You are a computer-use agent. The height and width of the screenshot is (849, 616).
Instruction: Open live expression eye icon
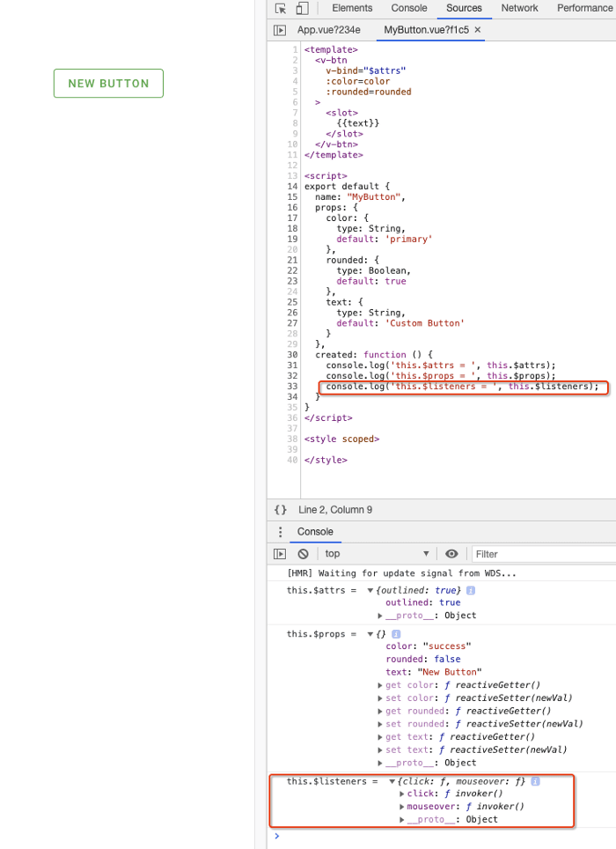pos(451,554)
